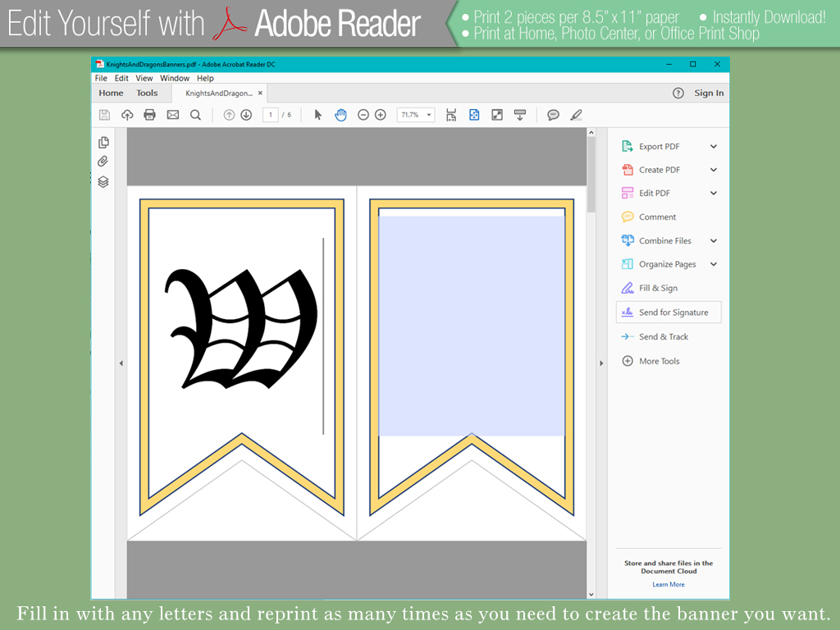The image size is (840, 630).
Task: Expand the Edit PDF chevron
Action: pyautogui.click(x=714, y=193)
